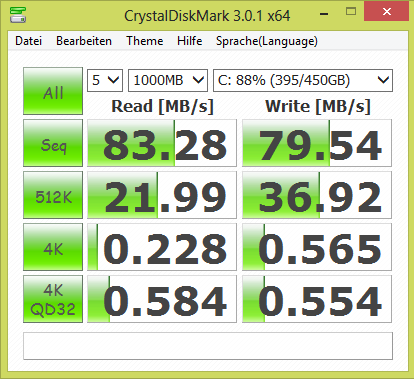
Task: Open the drive selector C: 88% dropdown
Action: [x=303, y=80]
